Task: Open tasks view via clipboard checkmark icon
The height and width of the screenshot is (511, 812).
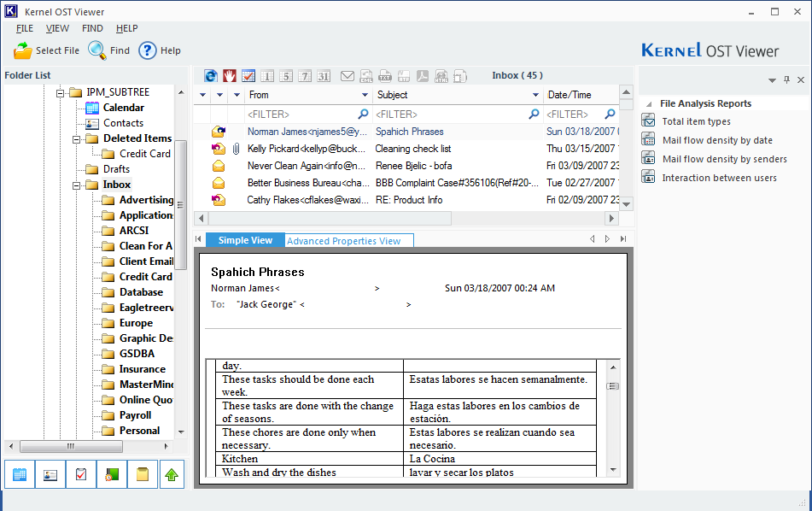Action: (x=81, y=474)
